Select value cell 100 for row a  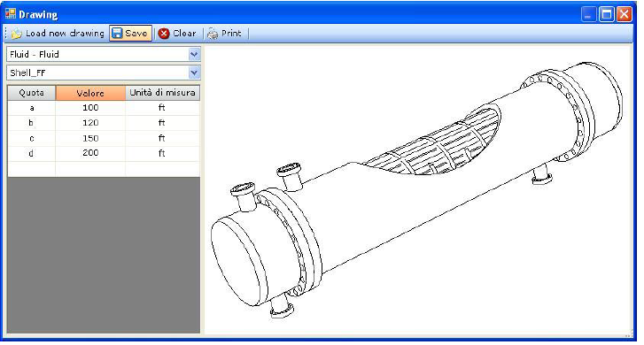tap(90, 108)
